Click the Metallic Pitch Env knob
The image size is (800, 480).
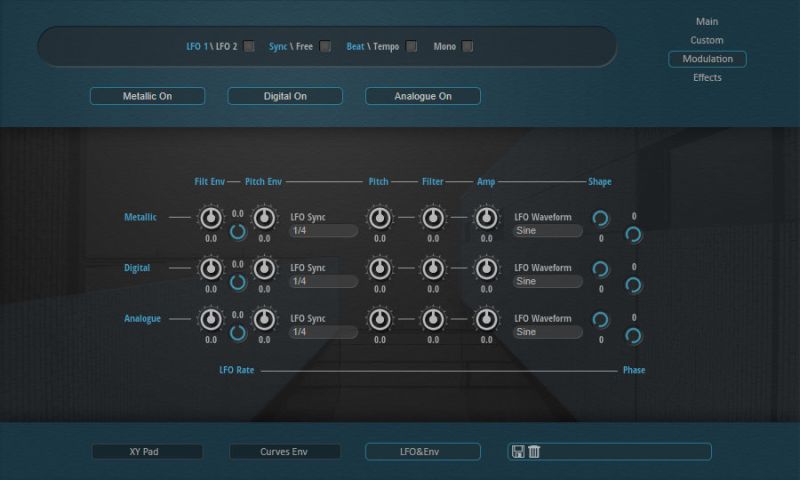coord(264,218)
